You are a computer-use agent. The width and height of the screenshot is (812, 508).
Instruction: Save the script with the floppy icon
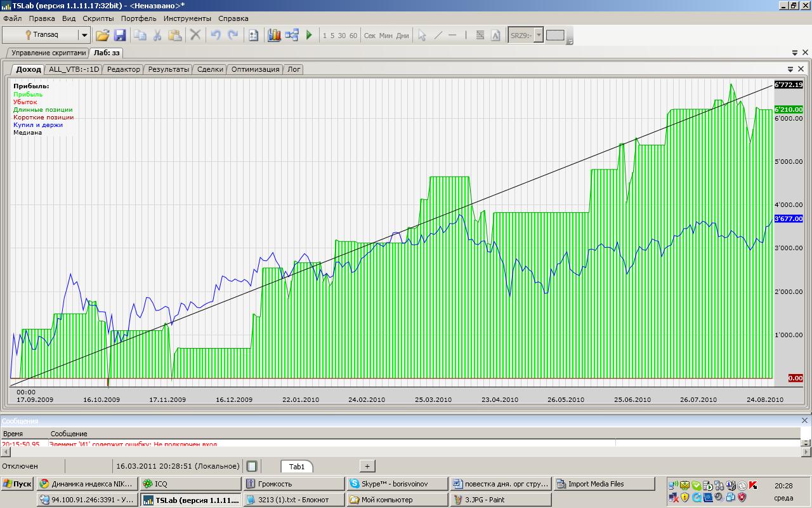pos(120,36)
